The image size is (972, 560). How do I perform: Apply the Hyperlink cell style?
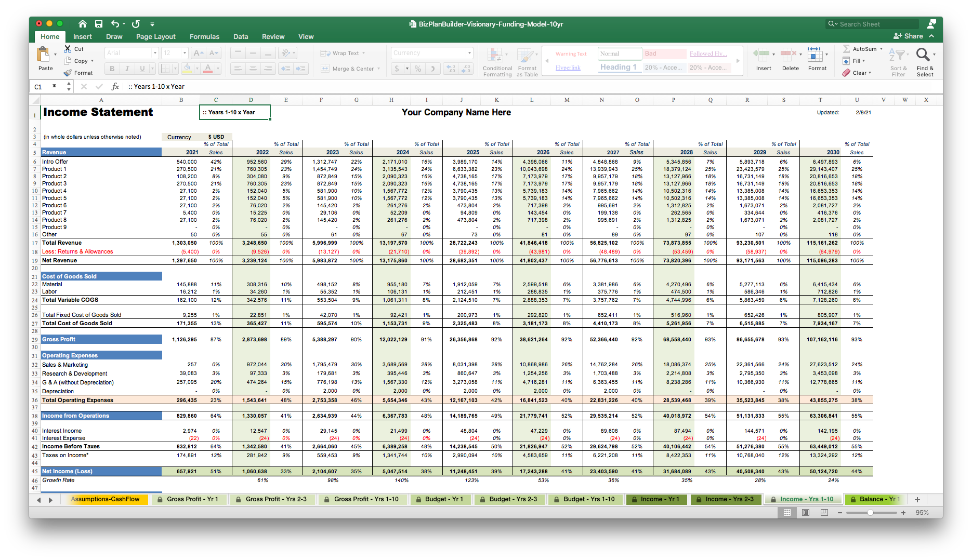pyautogui.click(x=568, y=68)
